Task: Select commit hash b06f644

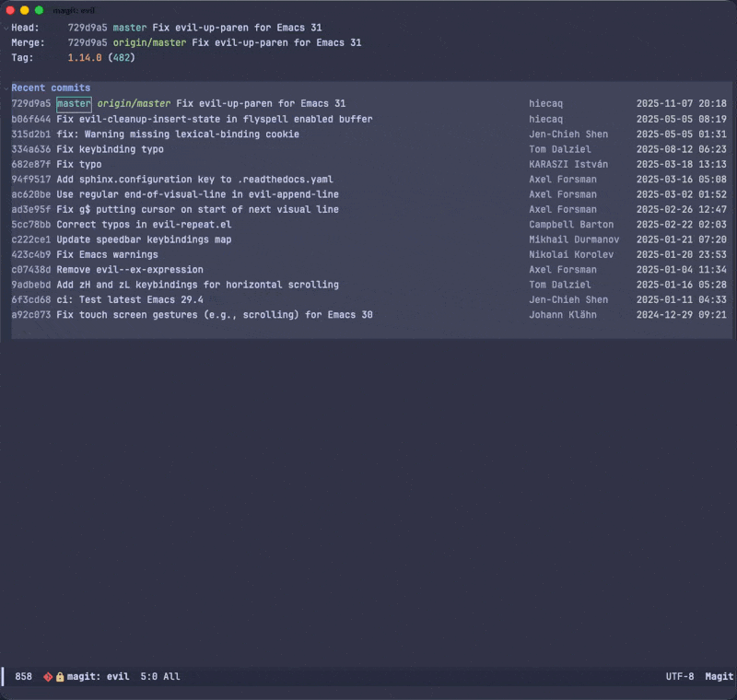Action: point(31,120)
